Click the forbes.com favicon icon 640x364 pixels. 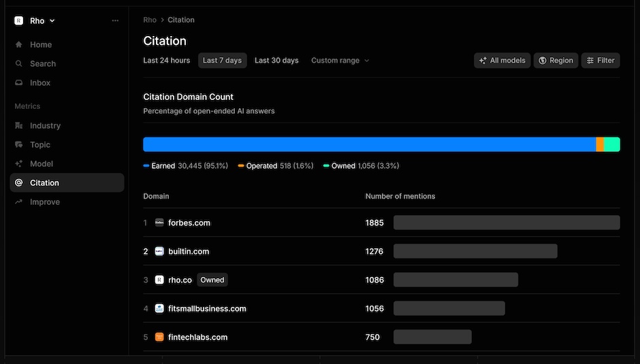tap(159, 222)
